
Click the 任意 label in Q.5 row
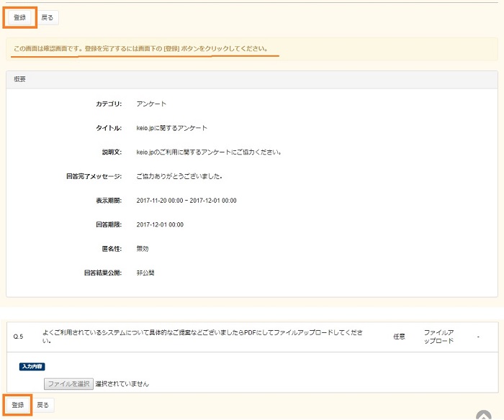click(x=400, y=337)
